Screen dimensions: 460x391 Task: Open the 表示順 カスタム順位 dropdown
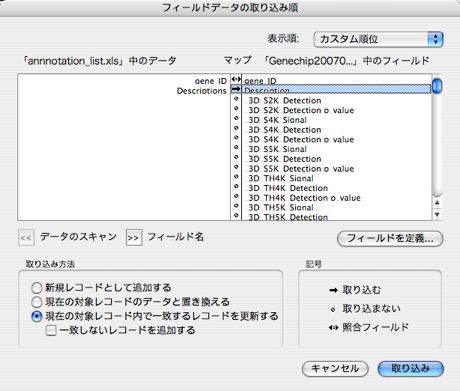378,39
